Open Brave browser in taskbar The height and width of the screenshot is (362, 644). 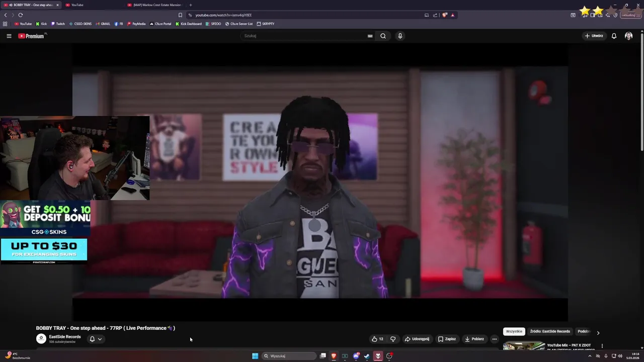coord(334,356)
